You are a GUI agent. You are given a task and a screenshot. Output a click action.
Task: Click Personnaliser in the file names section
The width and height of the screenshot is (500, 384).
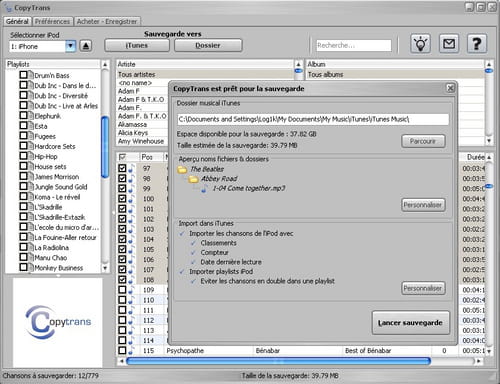click(x=423, y=205)
